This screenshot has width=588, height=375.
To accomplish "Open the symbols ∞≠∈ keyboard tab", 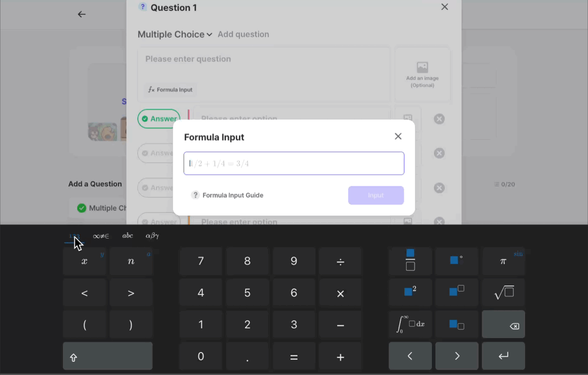I will [101, 236].
